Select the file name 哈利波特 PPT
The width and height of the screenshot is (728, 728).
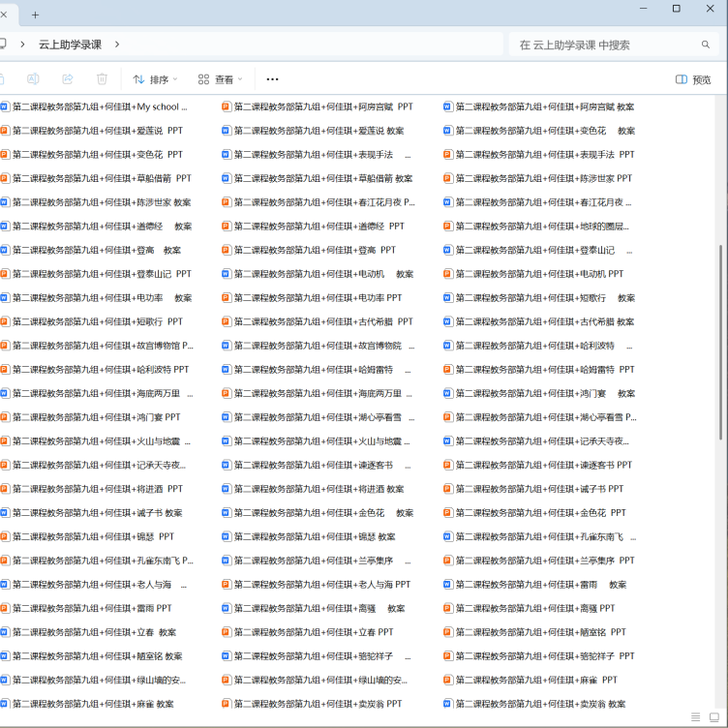point(101,370)
